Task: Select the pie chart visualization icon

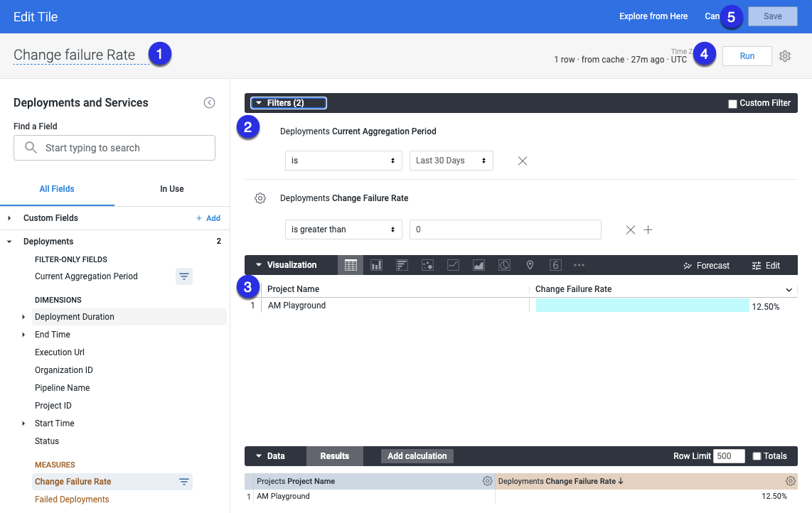Action: pyautogui.click(x=504, y=265)
